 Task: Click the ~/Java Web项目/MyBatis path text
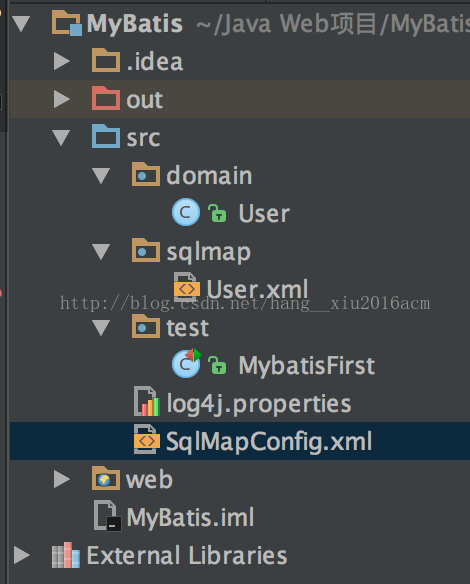click(333, 24)
